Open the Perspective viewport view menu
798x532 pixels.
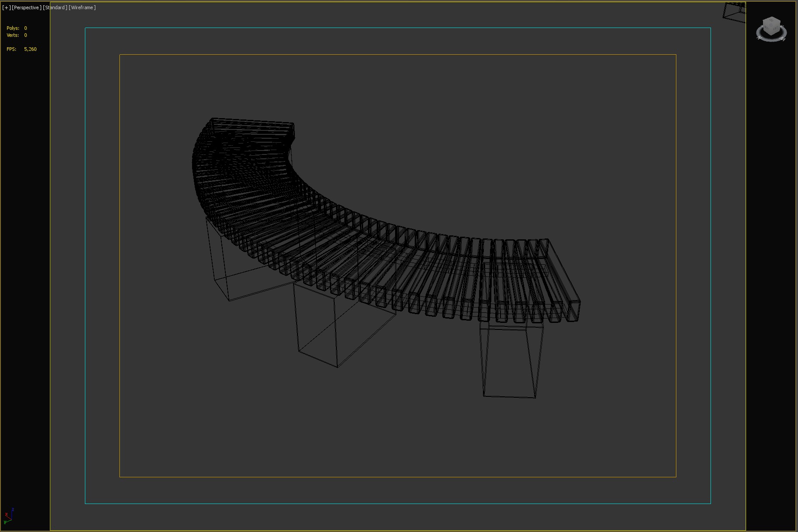(27, 7)
